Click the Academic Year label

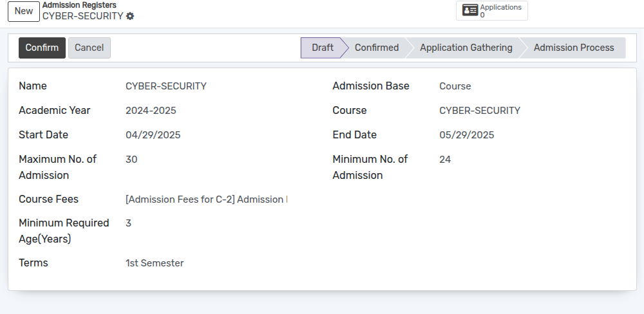coord(55,111)
